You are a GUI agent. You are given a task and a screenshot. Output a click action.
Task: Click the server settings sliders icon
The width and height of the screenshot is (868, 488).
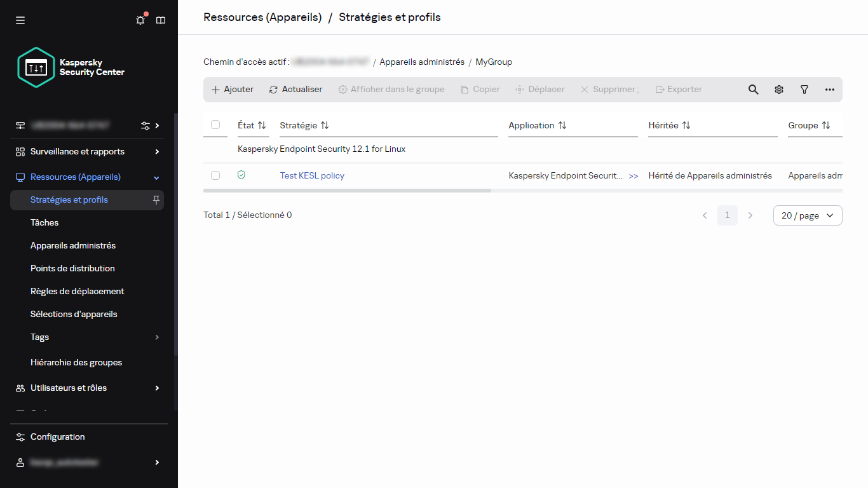[x=146, y=125]
